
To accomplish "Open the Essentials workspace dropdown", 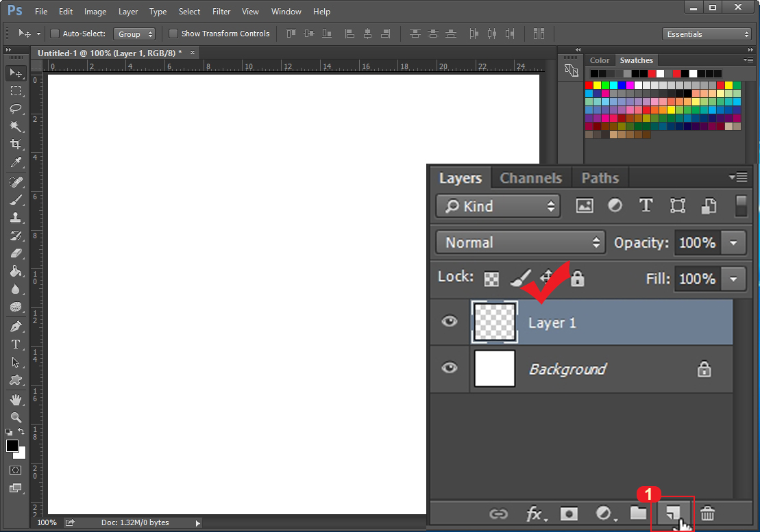I will [707, 34].
